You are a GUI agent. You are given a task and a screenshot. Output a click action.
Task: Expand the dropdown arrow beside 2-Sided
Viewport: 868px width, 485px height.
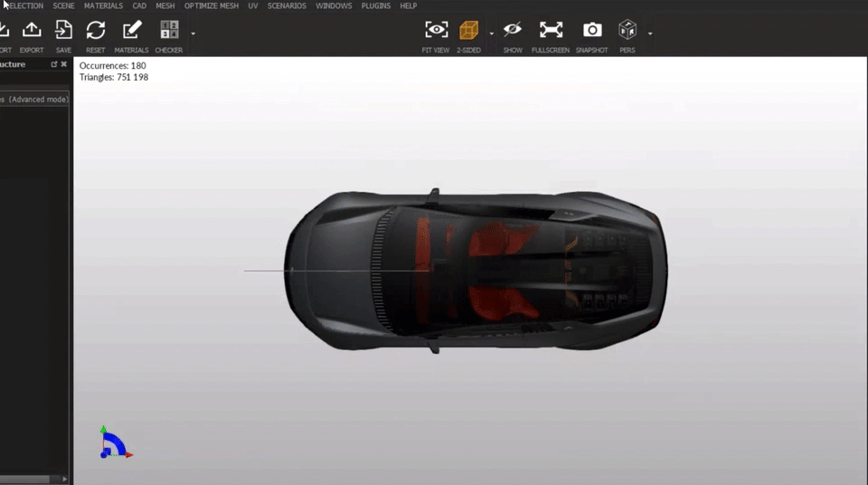[x=492, y=33]
